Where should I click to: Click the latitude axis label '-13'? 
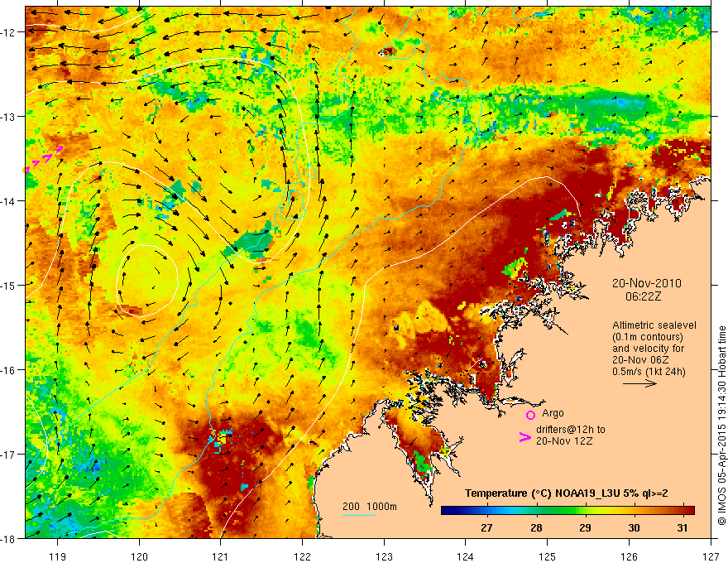9,117
